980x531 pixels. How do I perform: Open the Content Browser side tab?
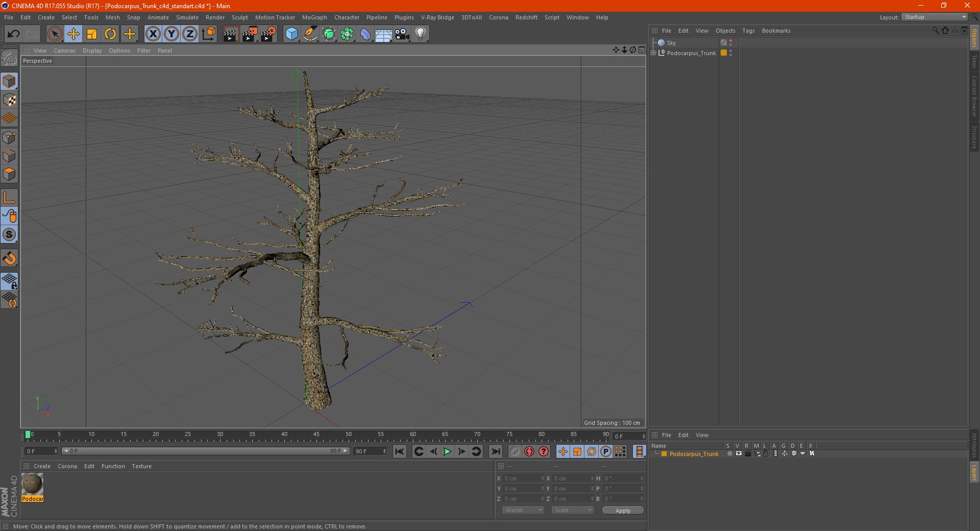(x=974, y=96)
